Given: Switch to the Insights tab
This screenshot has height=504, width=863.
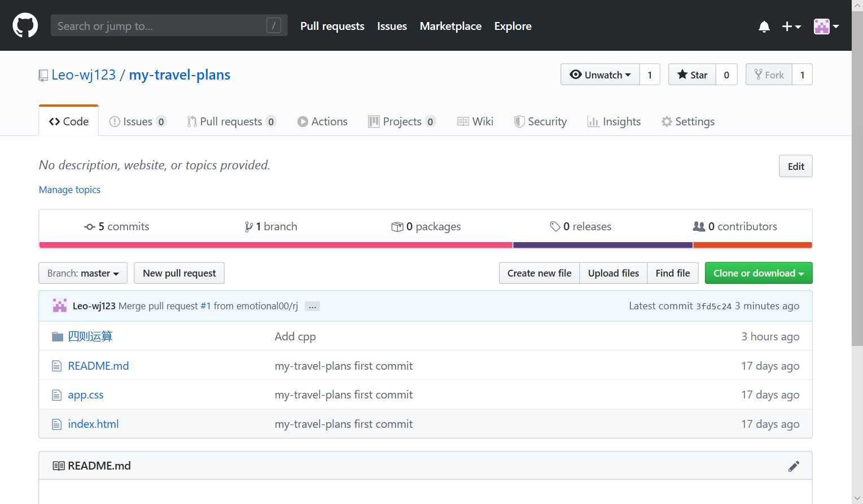Looking at the screenshot, I should pos(614,121).
